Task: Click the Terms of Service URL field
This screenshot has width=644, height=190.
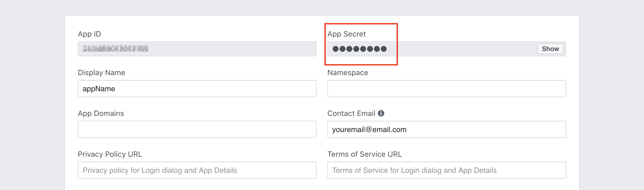Action: (447, 170)
